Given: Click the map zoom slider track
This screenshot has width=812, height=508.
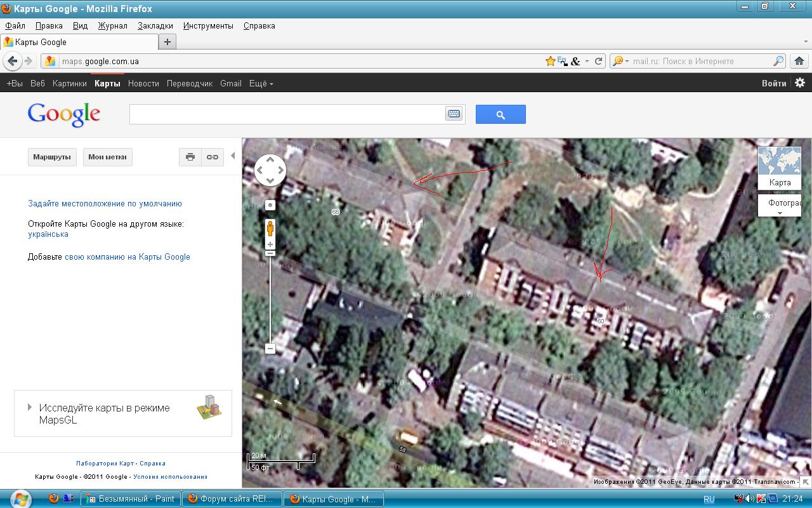Looking at the screenshot, I should click(x=270, y=298).
